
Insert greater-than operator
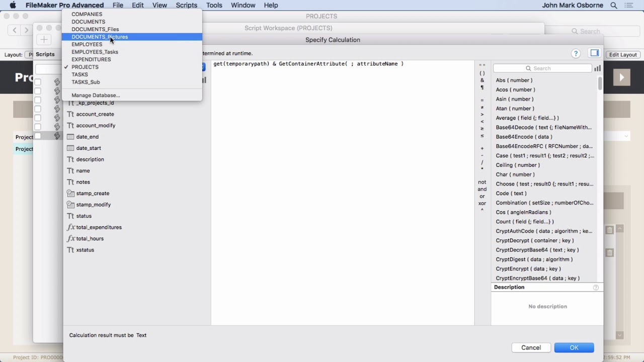click(x=482, y=114)
